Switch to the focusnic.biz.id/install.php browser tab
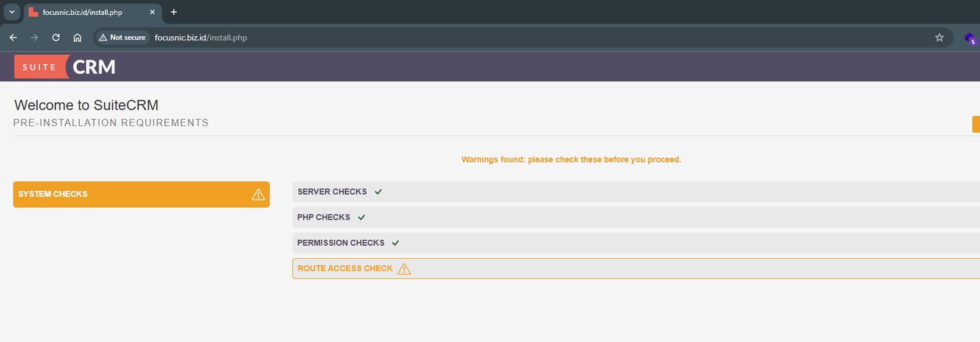 click(x=83, y=12)
